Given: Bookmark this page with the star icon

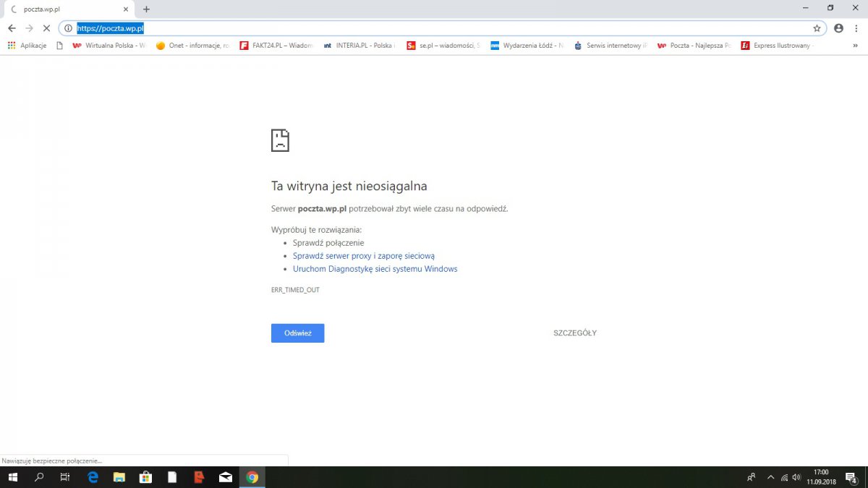Looking at the screenshot, I should coord(817,28).
